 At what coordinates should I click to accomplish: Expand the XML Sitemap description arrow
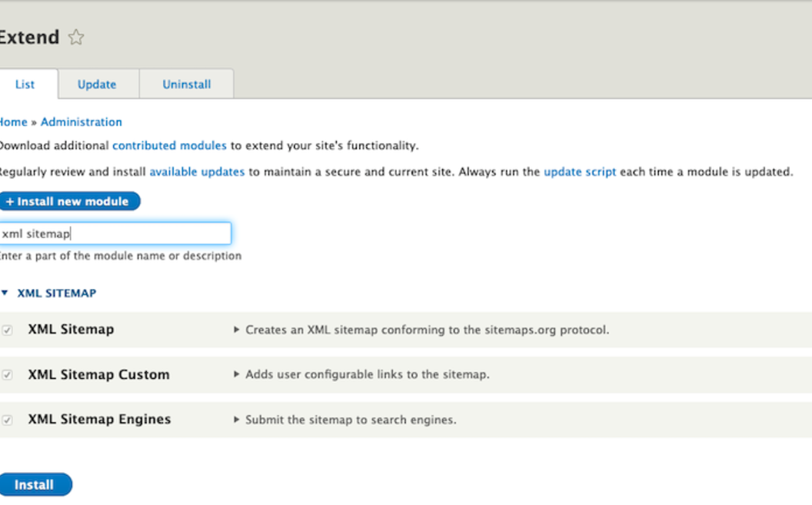click(x=237, y=330)
